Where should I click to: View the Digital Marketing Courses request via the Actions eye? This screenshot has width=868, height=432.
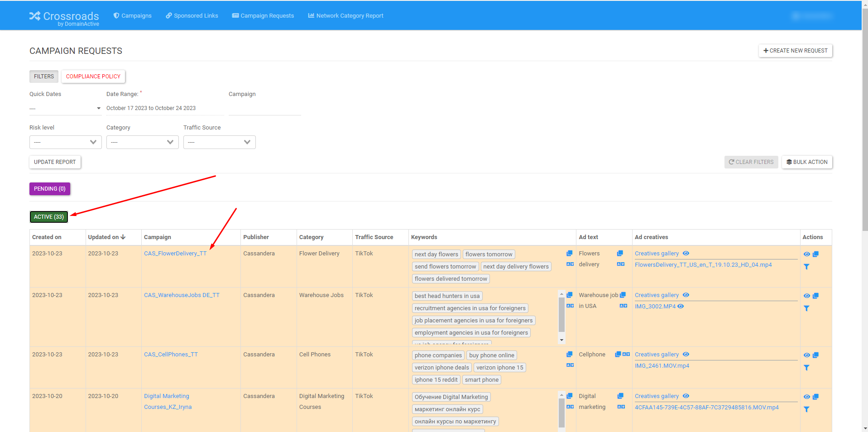click(806, 397)
